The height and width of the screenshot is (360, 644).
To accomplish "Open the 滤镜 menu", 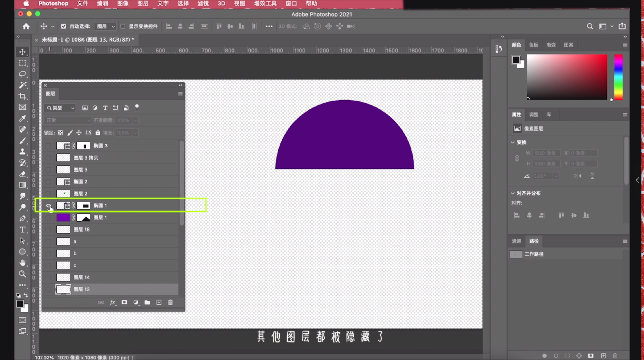I will coord(203,4).
